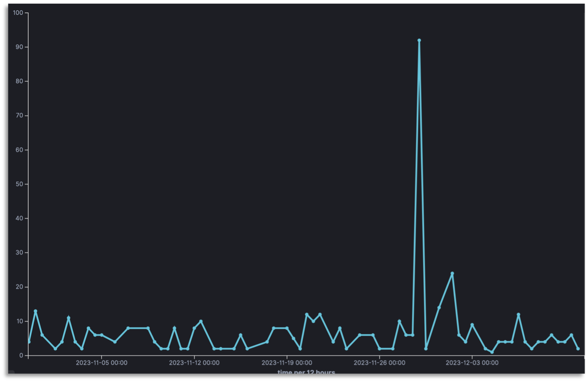Select the double-peak point near value 12
The height and width of the screenshot is (383, 588).
[x=306, y=314]
